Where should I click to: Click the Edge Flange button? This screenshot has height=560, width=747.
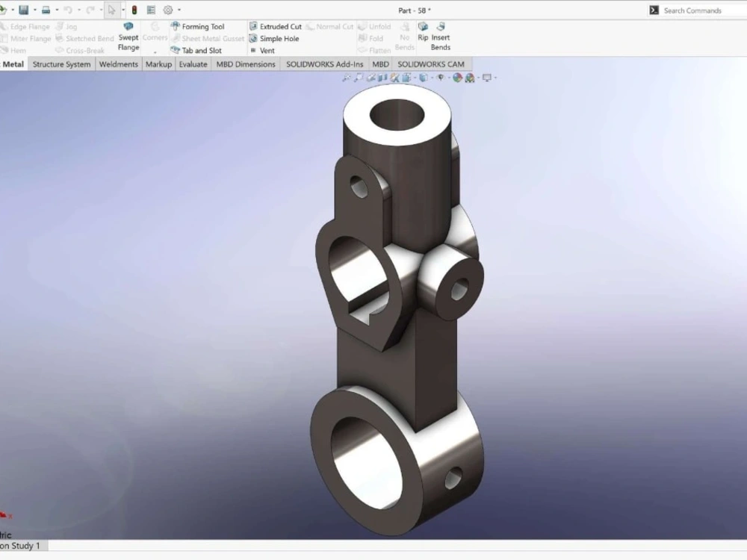point(25,26)
